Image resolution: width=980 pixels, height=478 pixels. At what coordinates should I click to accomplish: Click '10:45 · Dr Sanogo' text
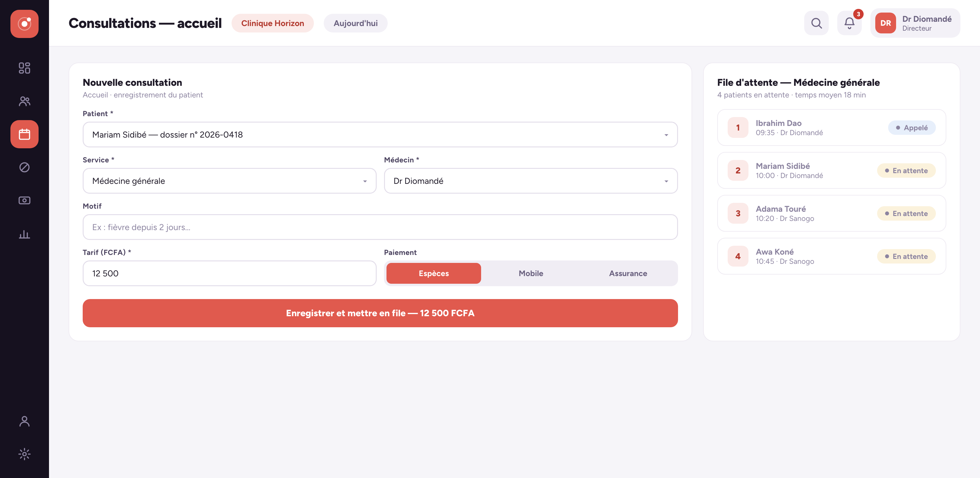click(785, 261)
